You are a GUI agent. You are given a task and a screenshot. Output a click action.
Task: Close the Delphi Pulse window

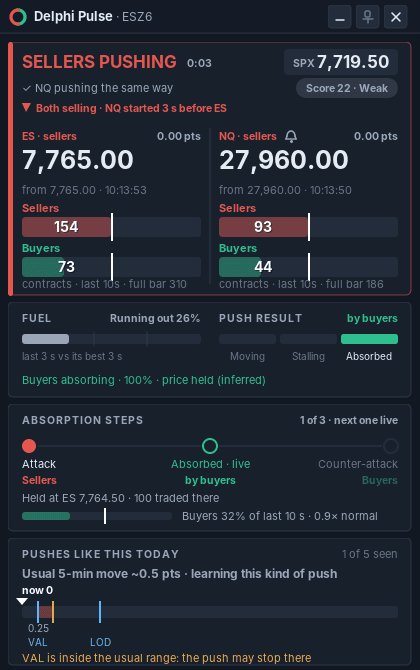pyautogui.click(x=396, y=17)
